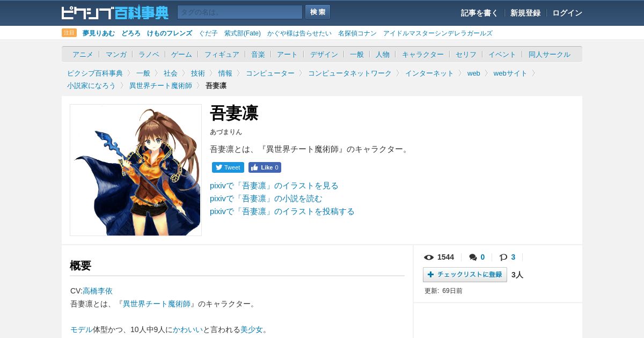Click the 更新: 69日前 text
The image size is (644, 338).
(443, 291)
